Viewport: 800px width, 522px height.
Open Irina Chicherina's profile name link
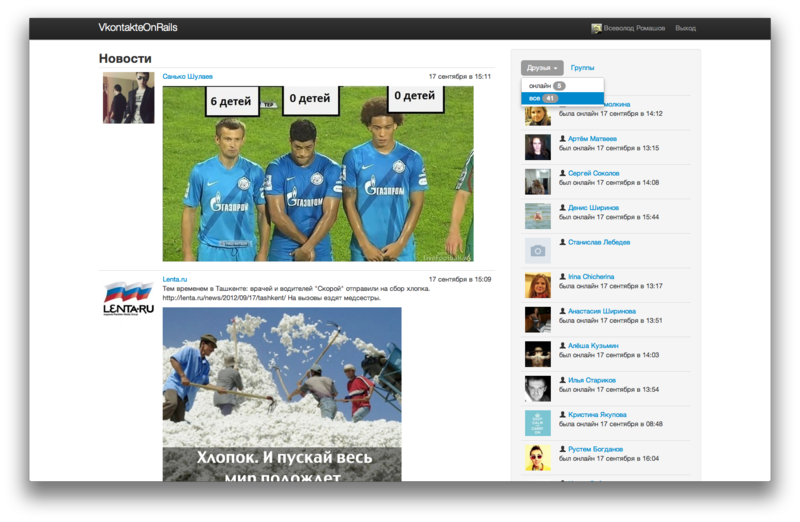(591, 277)
